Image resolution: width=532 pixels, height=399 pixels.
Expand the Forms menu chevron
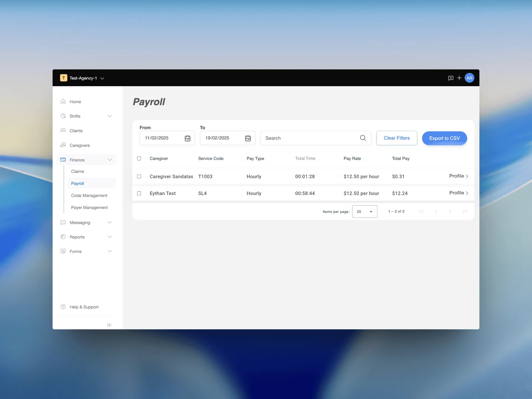tap(110, 251)
